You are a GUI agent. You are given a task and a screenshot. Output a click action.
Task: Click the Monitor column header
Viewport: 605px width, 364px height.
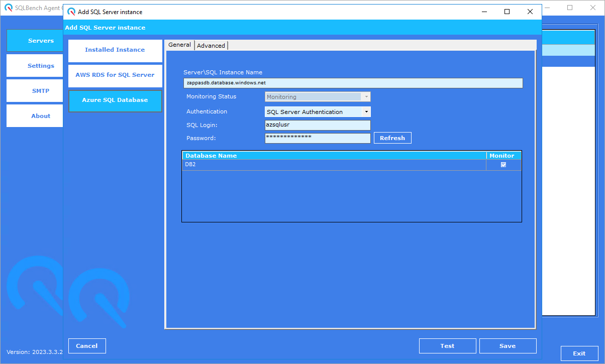pos(503,156)
